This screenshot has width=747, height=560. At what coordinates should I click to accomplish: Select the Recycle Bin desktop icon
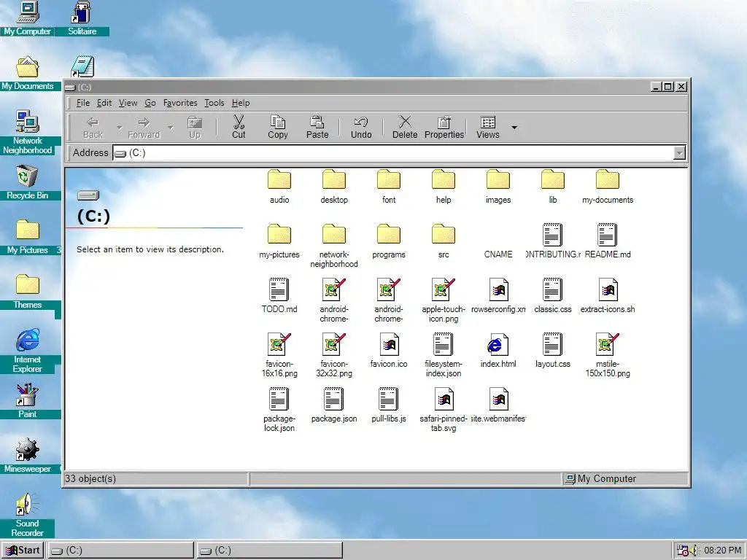(27, 182)
